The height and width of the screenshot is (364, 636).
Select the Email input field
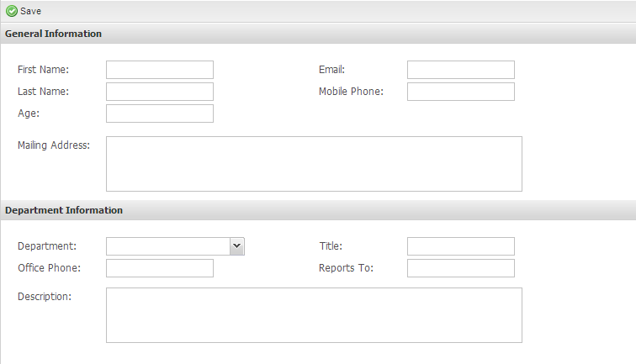pyautogui.click(x=461, y=70)
